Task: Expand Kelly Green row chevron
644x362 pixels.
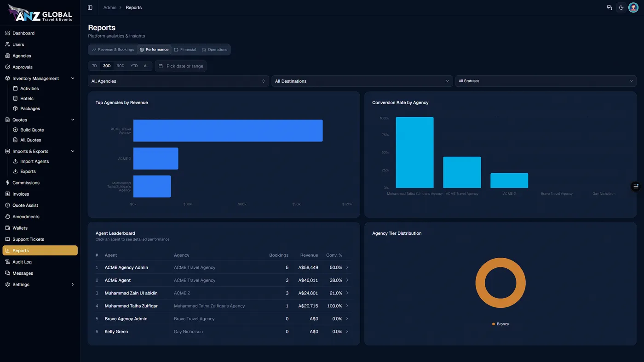Action: (x=347, y=331)
